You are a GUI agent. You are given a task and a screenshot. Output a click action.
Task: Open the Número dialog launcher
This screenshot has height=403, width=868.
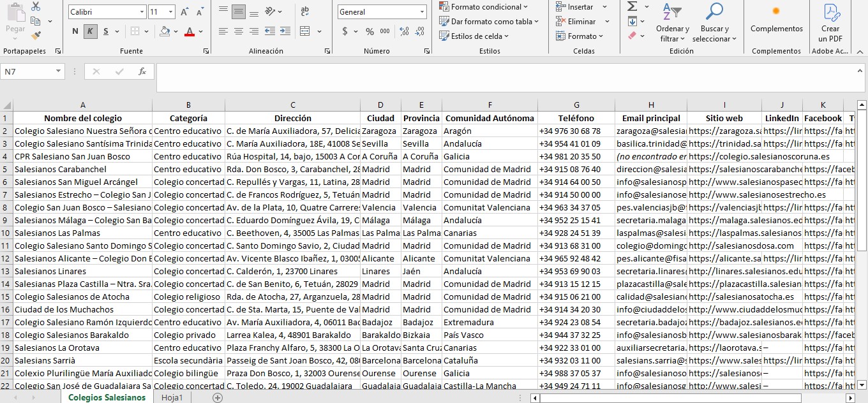pos(426,51)
